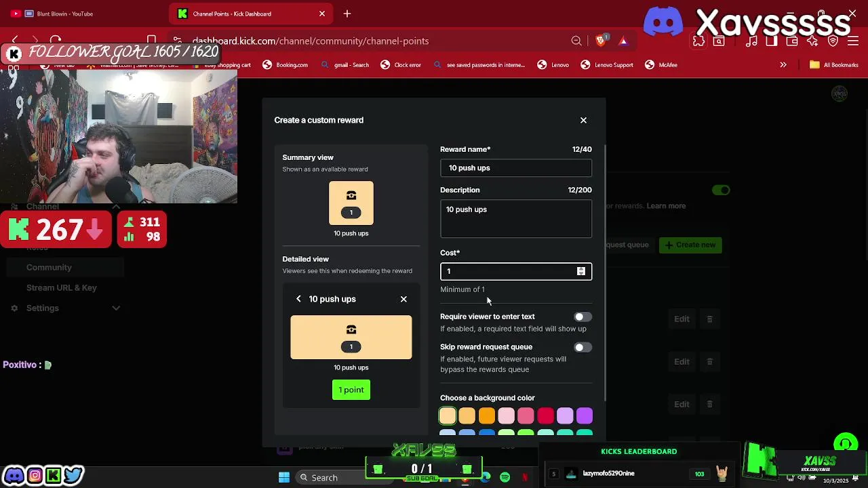
Task: Click the Instagram icon in overlay
Action: point(35,475)
